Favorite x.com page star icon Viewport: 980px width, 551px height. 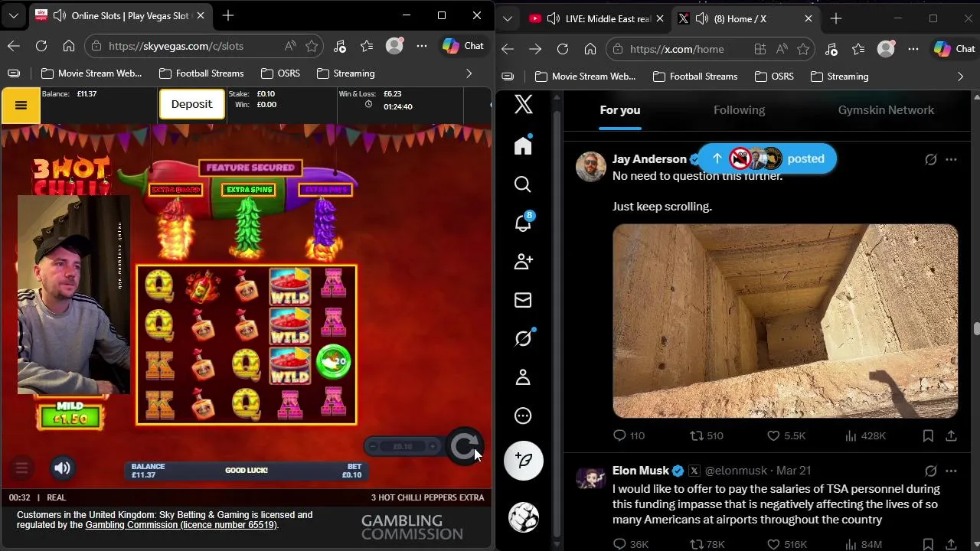click(x=803, y=49)
